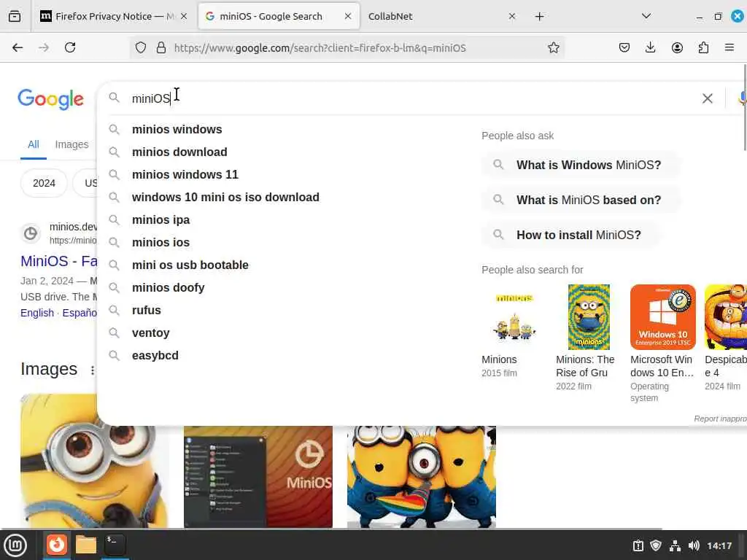This screenshot has width=747, height=560.
Task: Switch to the Images results tab
Action: (x=71, y=144)
